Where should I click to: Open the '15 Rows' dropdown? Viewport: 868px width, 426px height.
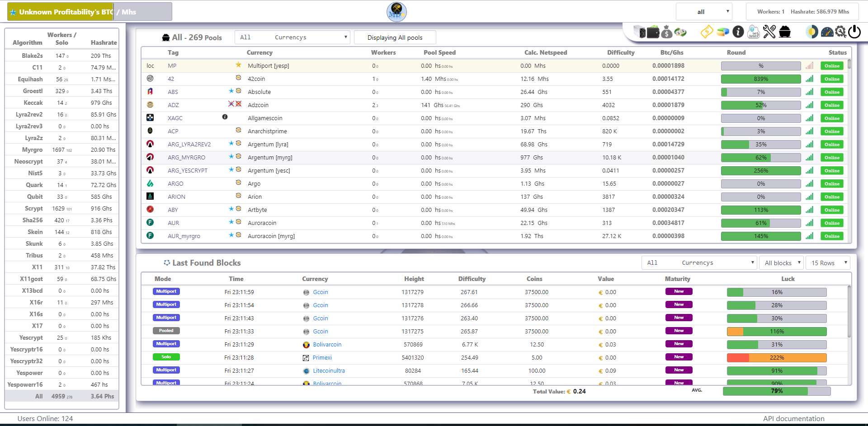tap(828, 262)
